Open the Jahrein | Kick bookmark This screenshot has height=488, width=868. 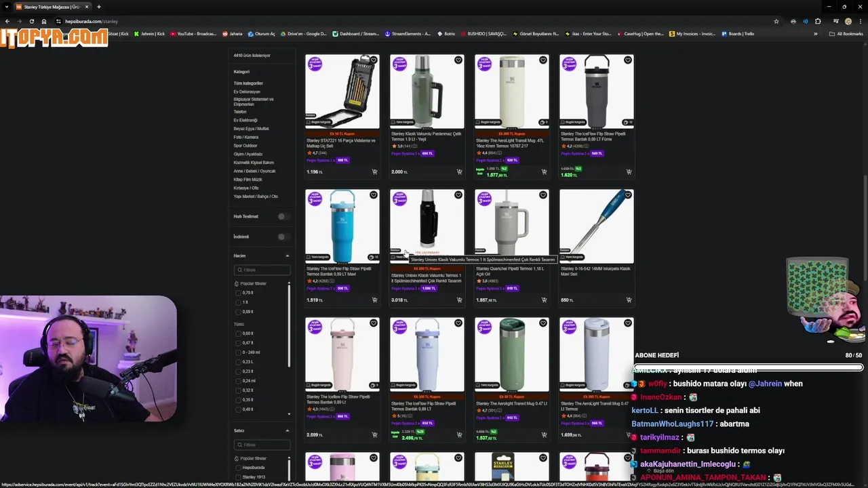click(x=149, y=34)
